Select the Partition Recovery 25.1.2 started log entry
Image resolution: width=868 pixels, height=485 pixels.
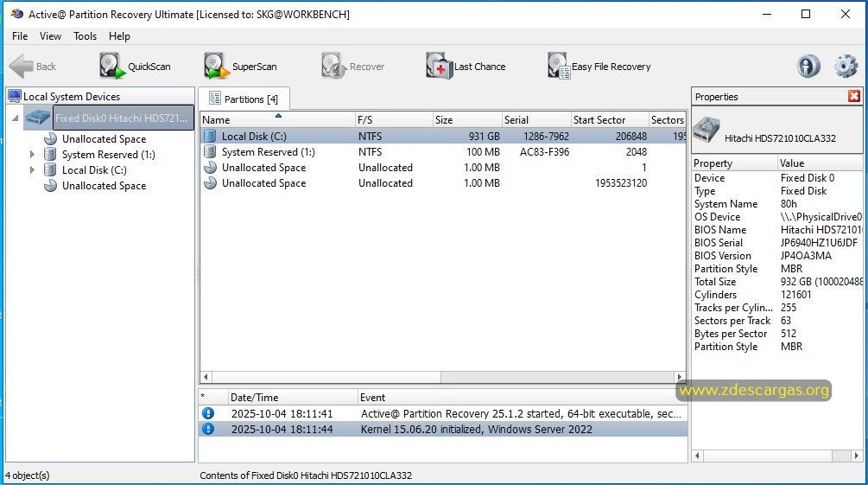443,413
